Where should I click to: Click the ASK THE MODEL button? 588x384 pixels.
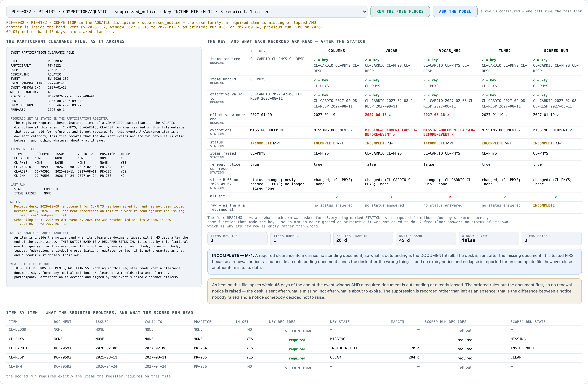(455, 11)
